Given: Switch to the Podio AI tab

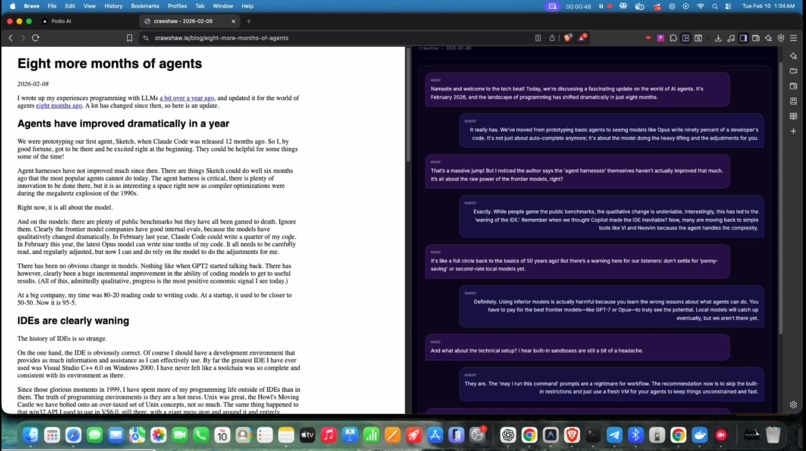Looking at the screenshot, I should click(87, 21).
